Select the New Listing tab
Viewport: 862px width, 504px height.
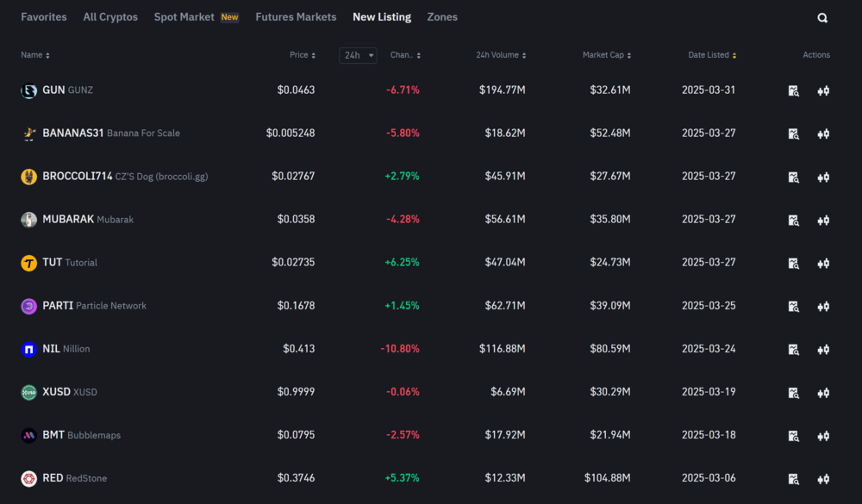(382, 17)
